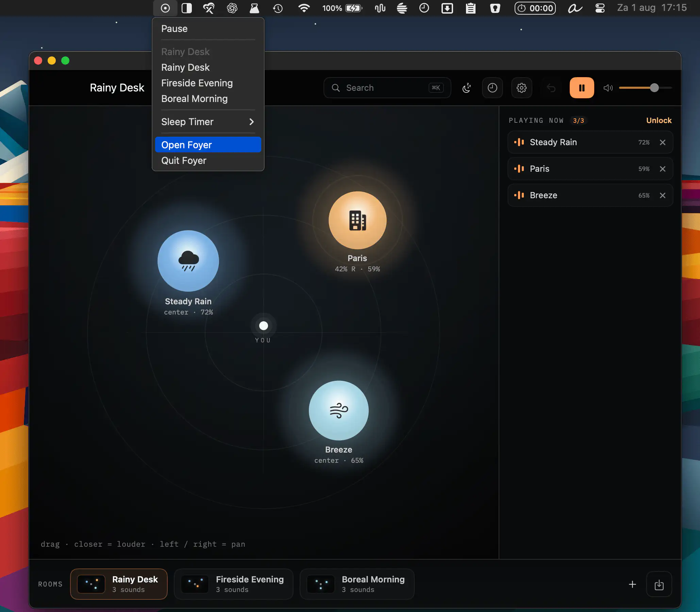Remove Steady Rain from Playing Now
This screenshot has width=700, height=612.
coord(663,142)
